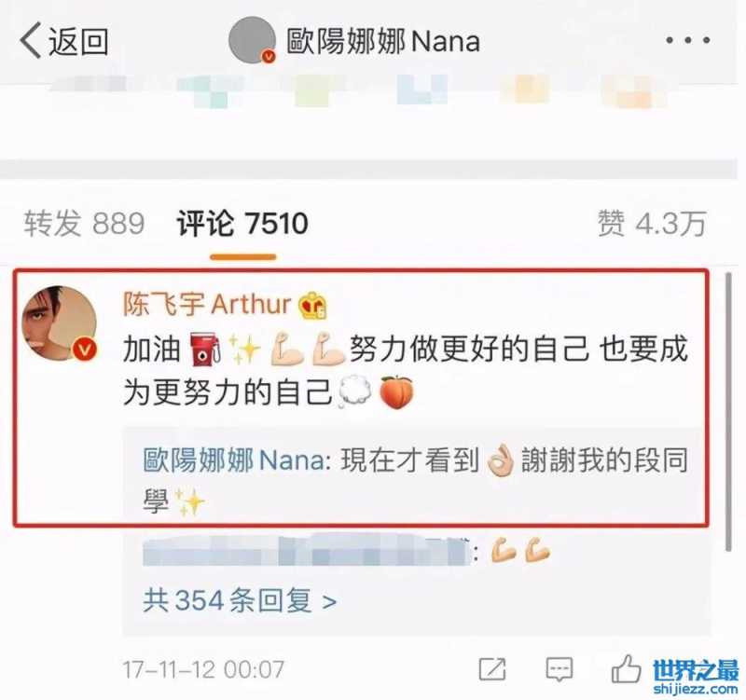Tap the reply speech bubble icon
The image size is (746, 700).
559,669
